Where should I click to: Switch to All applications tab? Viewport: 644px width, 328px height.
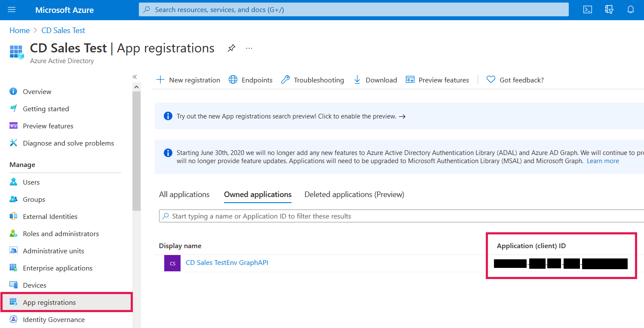click(184, 194)
